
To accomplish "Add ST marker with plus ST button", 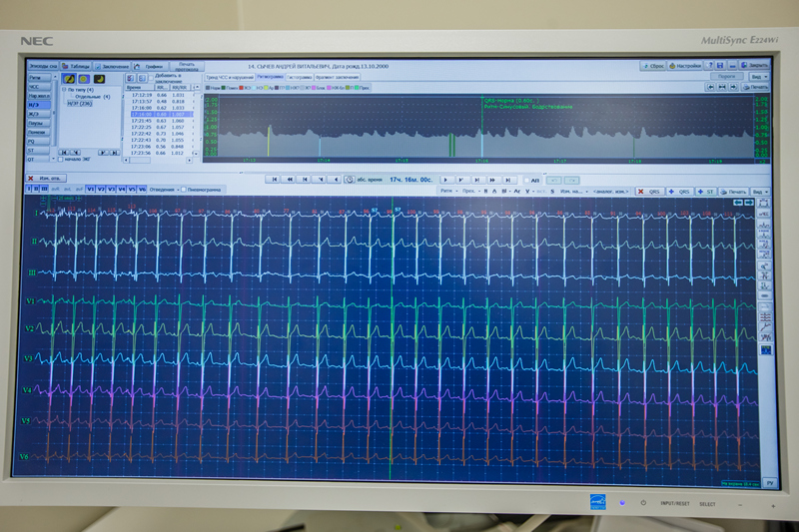I will 705,190.
